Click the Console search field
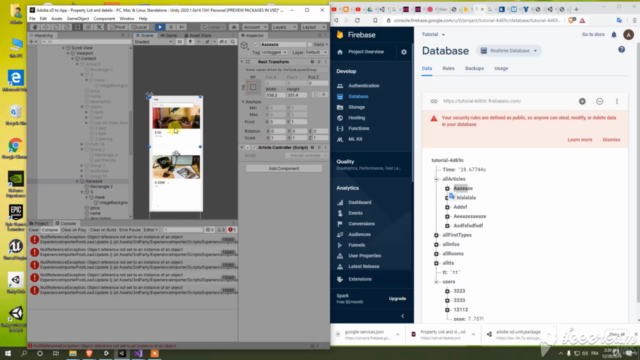Image resolution: width=640 pixels, height=360 pixels. (x=183, y=230)
